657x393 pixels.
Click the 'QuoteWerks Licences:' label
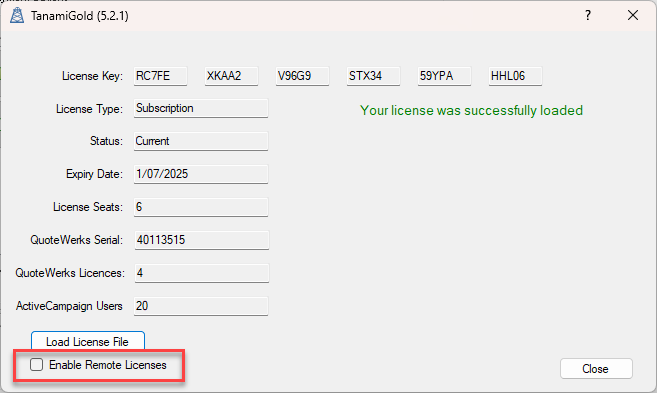pyautogui.click(x=70, y=273)
